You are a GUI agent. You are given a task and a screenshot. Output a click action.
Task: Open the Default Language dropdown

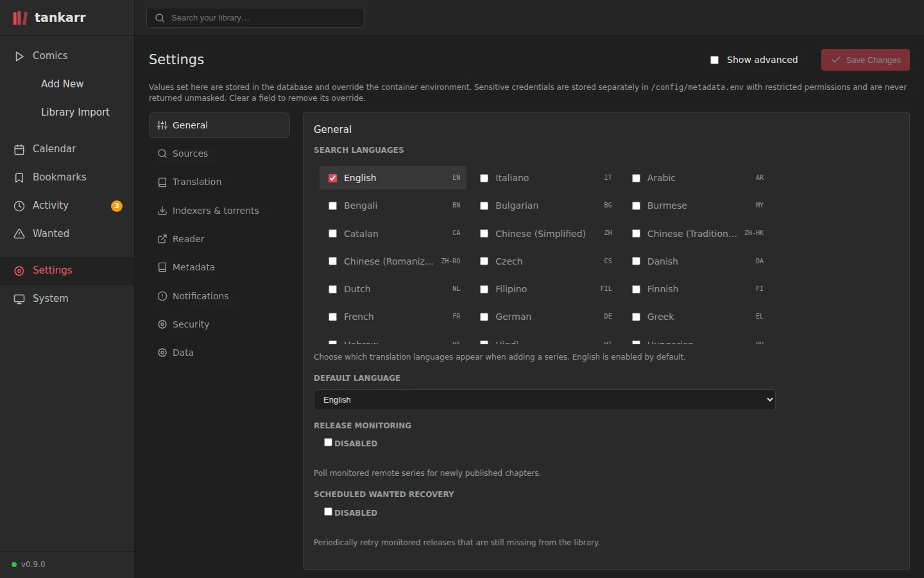click(545, 400)
